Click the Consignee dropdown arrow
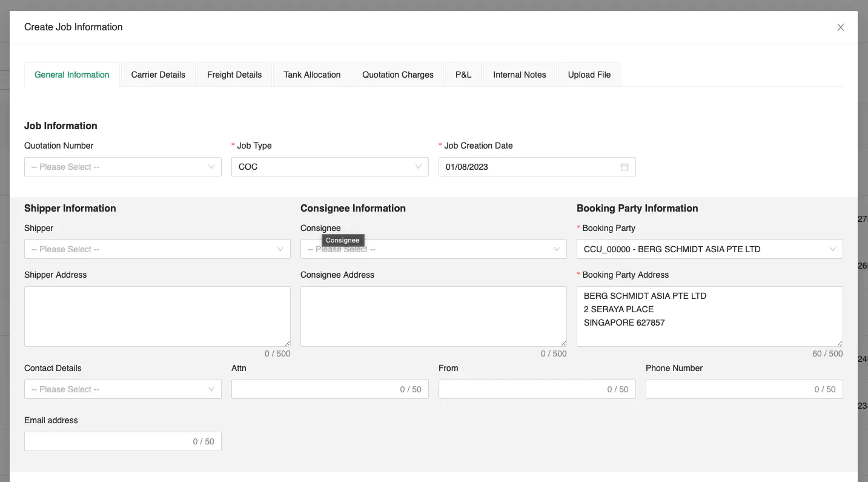 click(x=556, y=249)
